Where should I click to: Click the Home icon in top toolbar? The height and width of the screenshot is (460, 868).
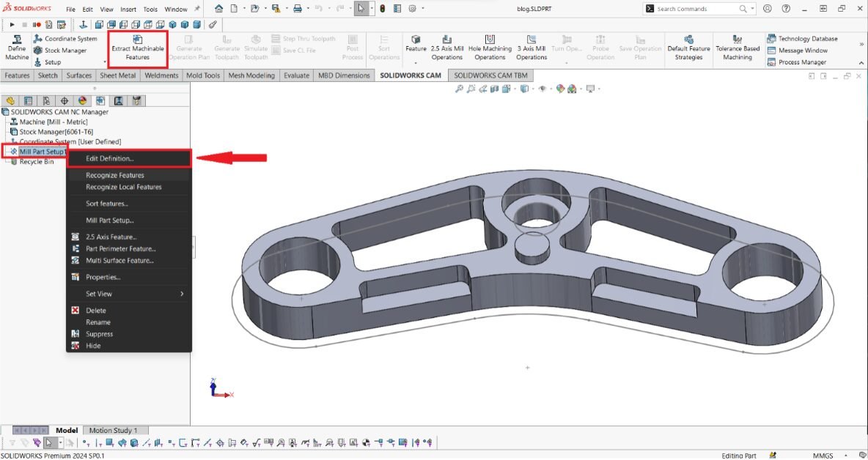(x=218, y=9)
